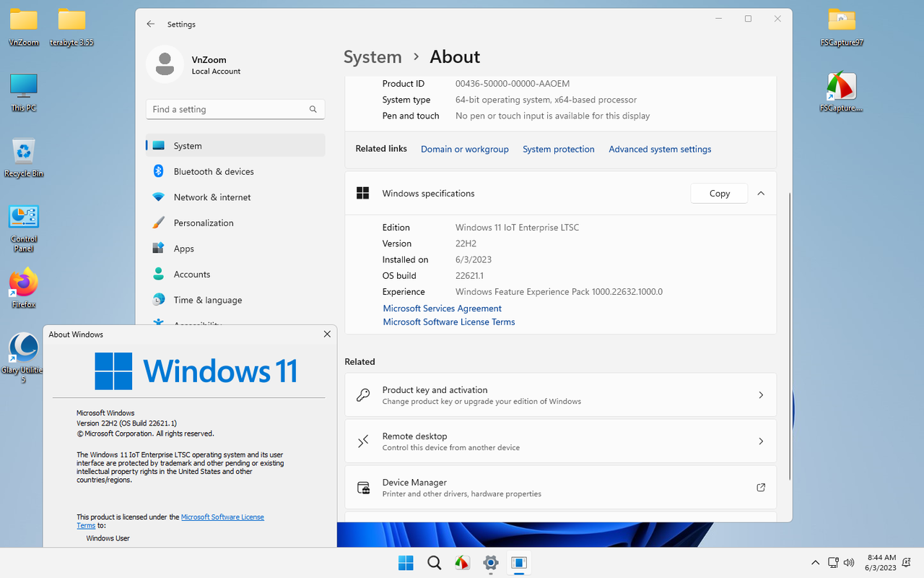
Task: Click the Settings gear in taskbar
Action: (x=491, y=563)
